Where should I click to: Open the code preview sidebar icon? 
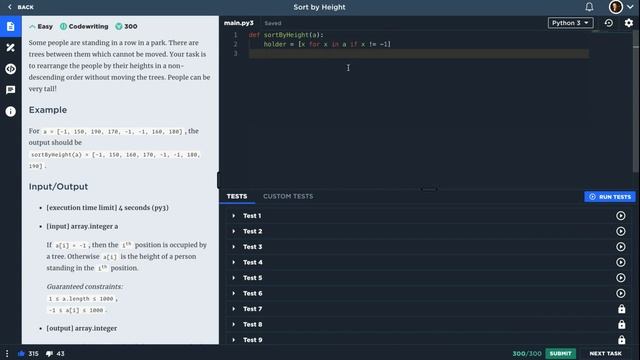[11, 69]
